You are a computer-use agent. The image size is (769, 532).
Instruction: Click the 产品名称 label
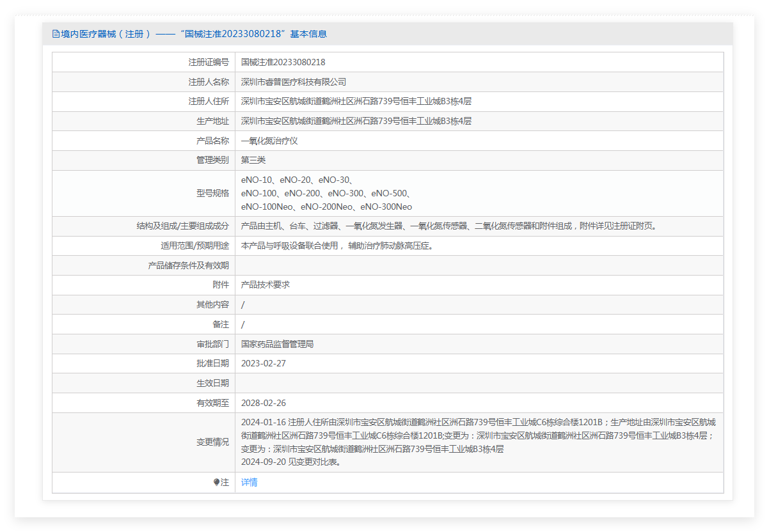pyautogui.click(x=212, y=141)
